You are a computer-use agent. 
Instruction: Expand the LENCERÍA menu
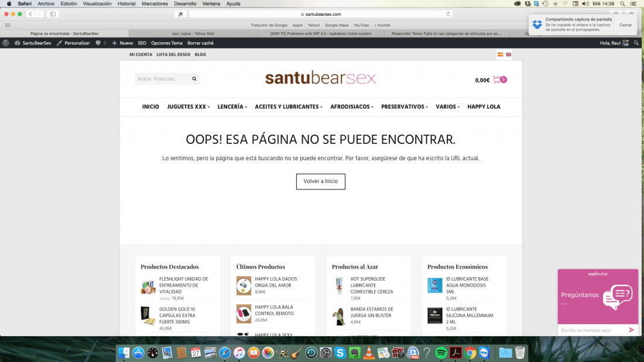(x=232, y=106)
